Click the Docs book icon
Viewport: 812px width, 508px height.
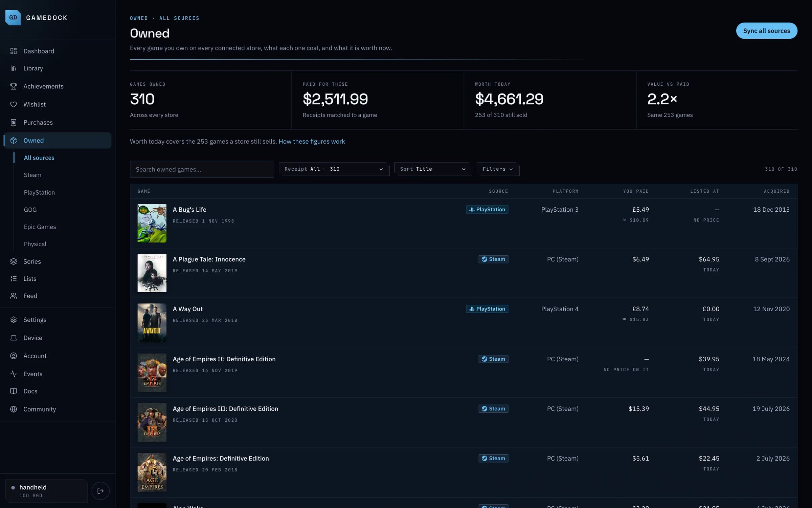(14, 391)
